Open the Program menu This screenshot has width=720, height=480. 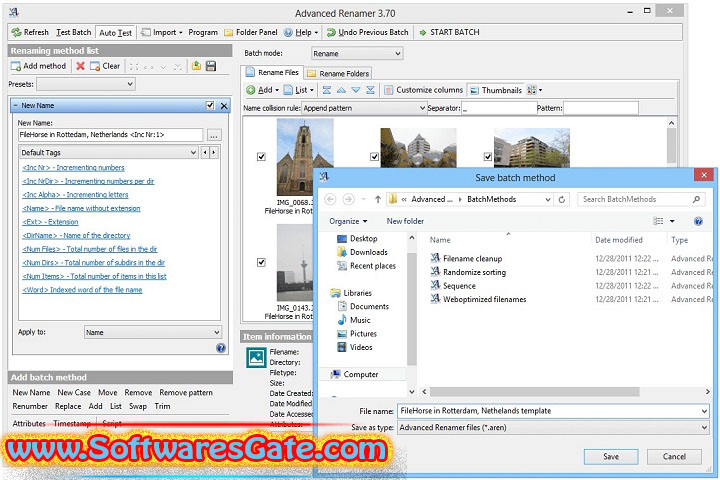tap(203, 32)
